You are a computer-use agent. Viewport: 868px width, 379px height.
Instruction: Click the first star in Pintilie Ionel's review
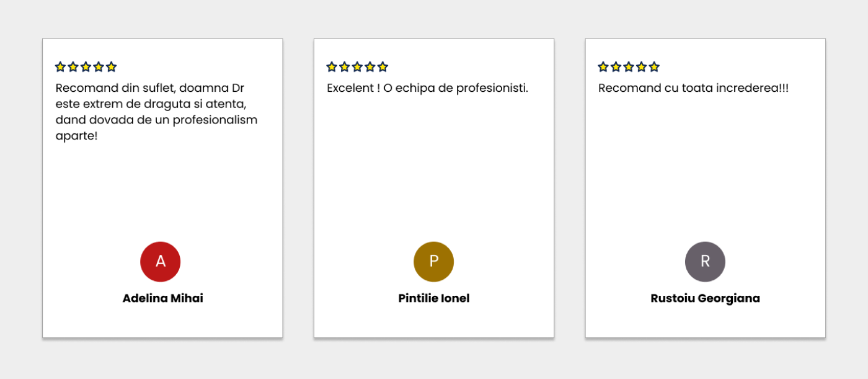[x=332, y=67]
